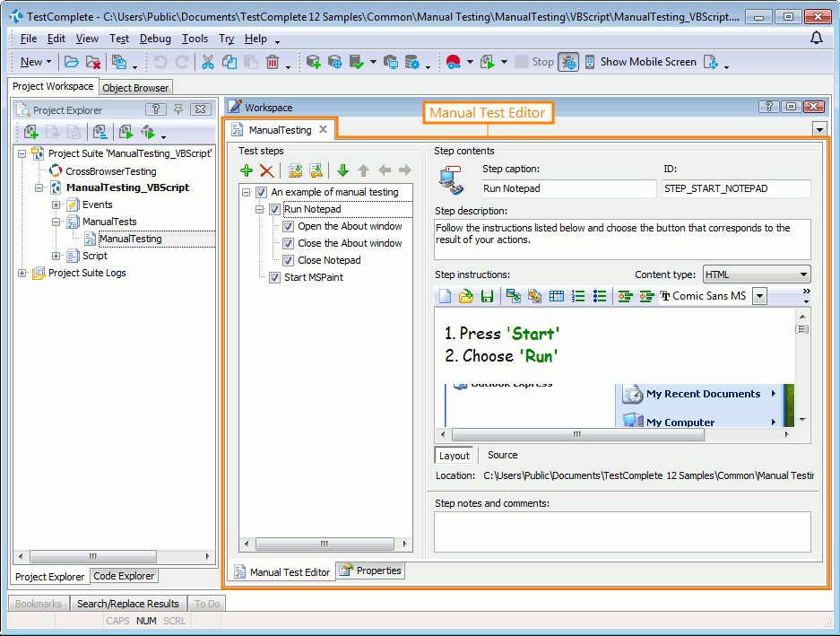Click Save icon in instructions toolbar
The image size is (840, 636).
[x=487, y=296]
